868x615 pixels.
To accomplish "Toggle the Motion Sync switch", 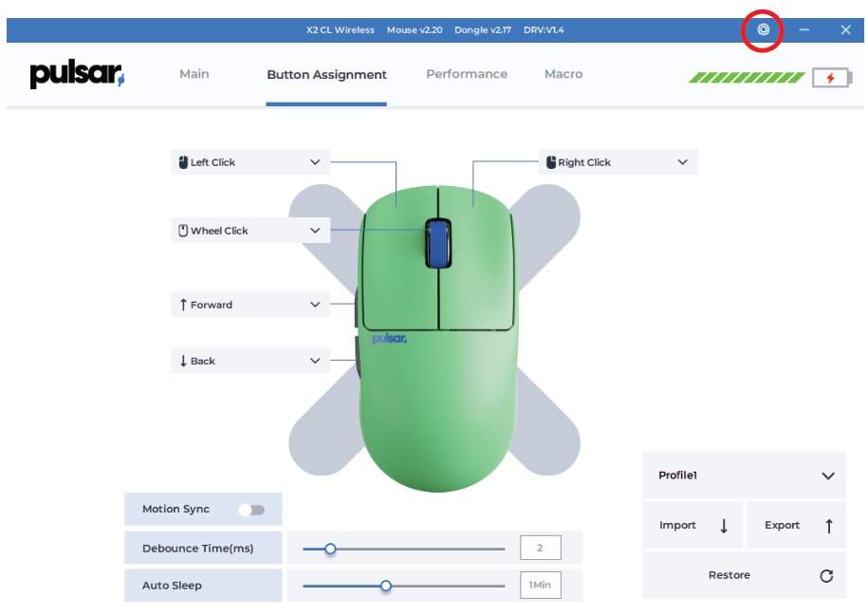I will [252, 510].
